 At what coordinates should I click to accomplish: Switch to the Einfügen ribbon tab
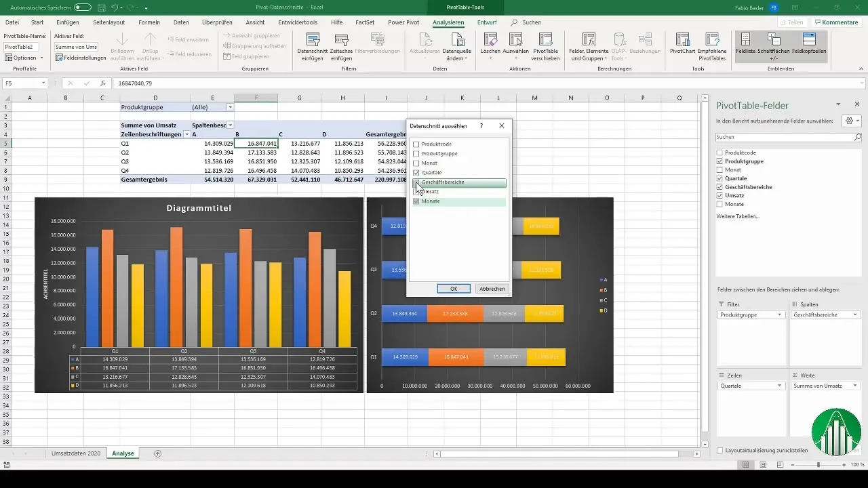pos(68,22)
